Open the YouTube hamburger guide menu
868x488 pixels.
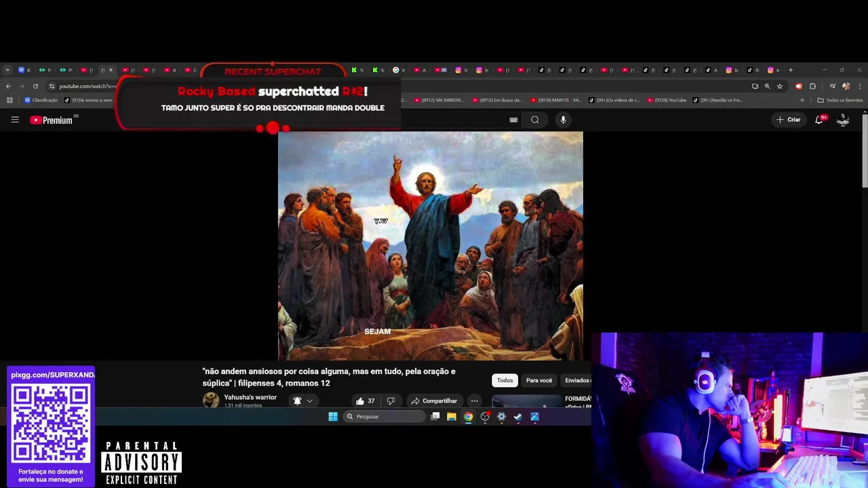coord(15,120)
